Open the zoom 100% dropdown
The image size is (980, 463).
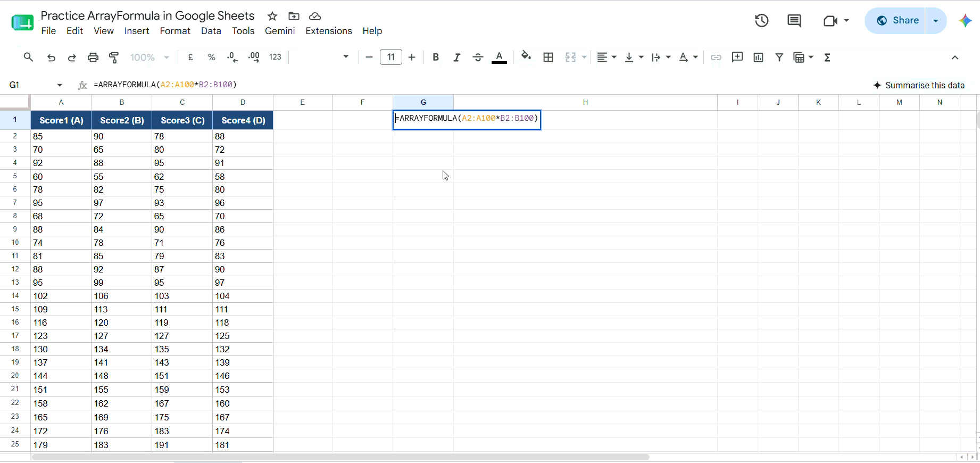coord(150,57)
